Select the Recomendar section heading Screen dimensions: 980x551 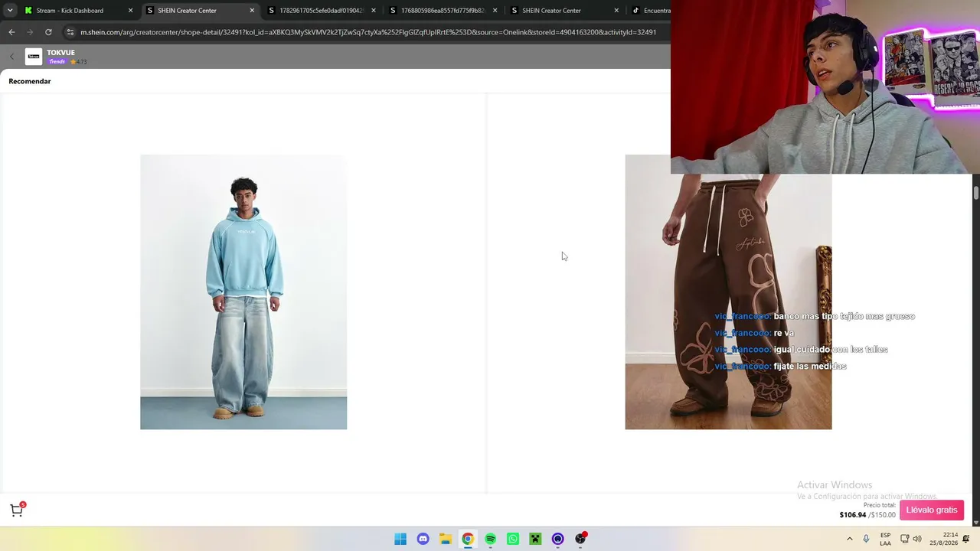pyautogui.click(x=30, y=81)
